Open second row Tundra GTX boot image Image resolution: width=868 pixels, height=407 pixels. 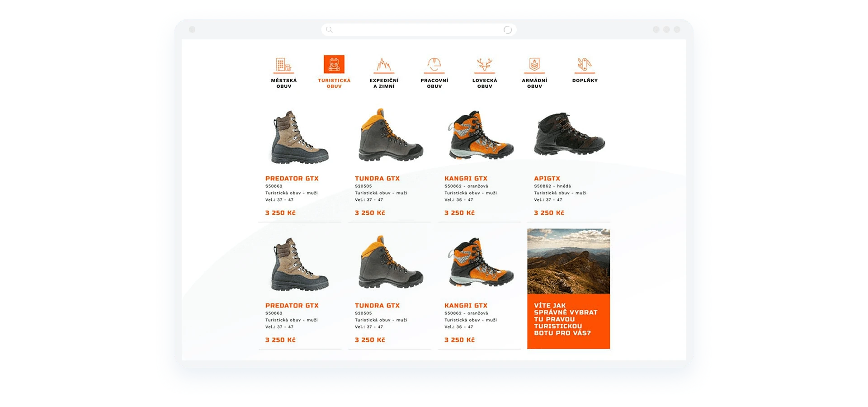[x=390, y=263]
